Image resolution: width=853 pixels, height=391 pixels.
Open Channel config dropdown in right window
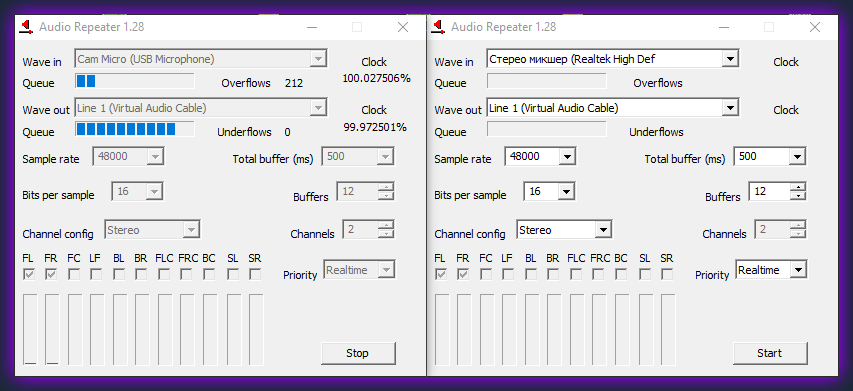coord(603,230)
